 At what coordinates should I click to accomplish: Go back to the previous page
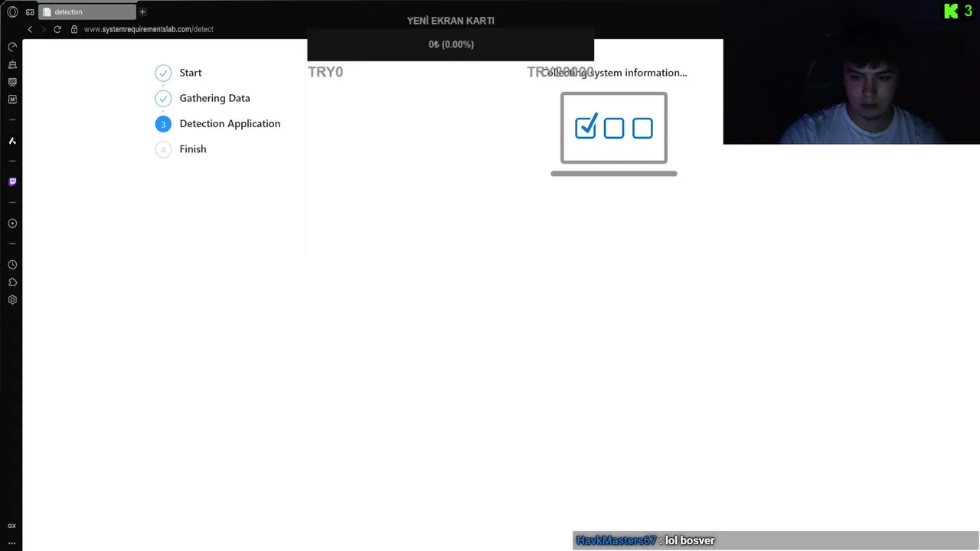coord(30,29)
